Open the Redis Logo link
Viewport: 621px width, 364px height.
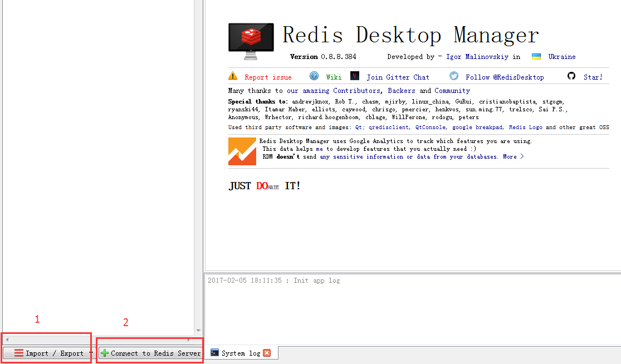pos(526,127)
